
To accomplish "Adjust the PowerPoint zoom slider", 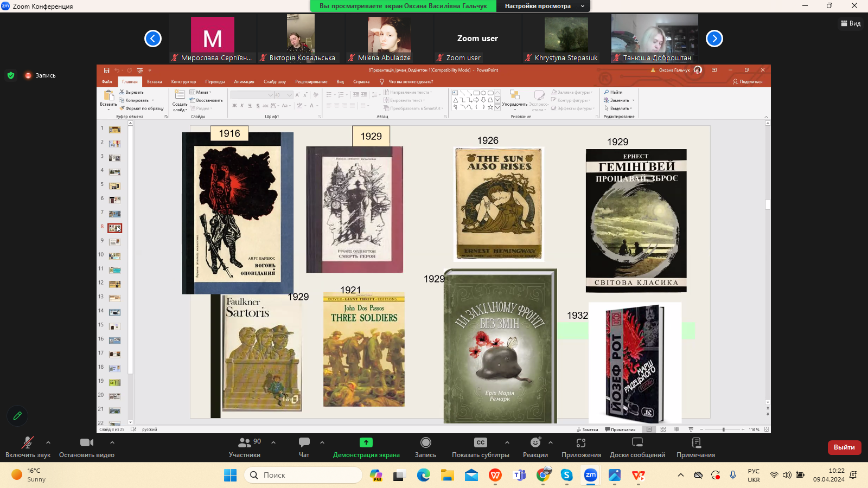I will [x=723, y=429].
